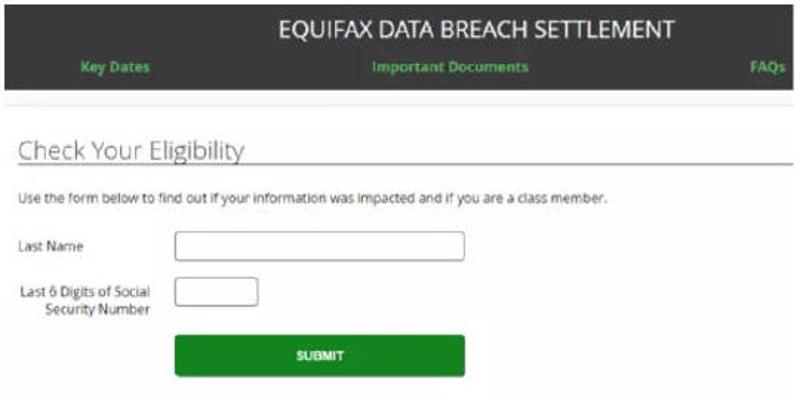Activate the last six SSN digits box
Image resolution: width=800 pixels, height=400 pixels.
pyautogui.click(x=216, y=292)
